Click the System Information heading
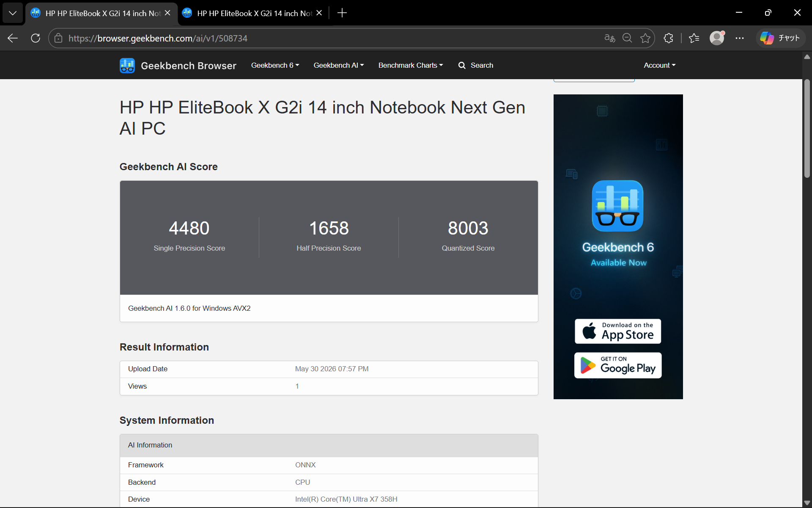This screenshot has width=812, height=508. 167,420
